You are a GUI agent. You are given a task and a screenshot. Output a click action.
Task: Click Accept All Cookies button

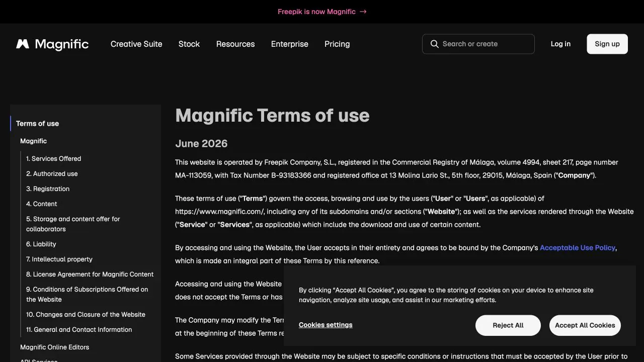pos(585,325)
